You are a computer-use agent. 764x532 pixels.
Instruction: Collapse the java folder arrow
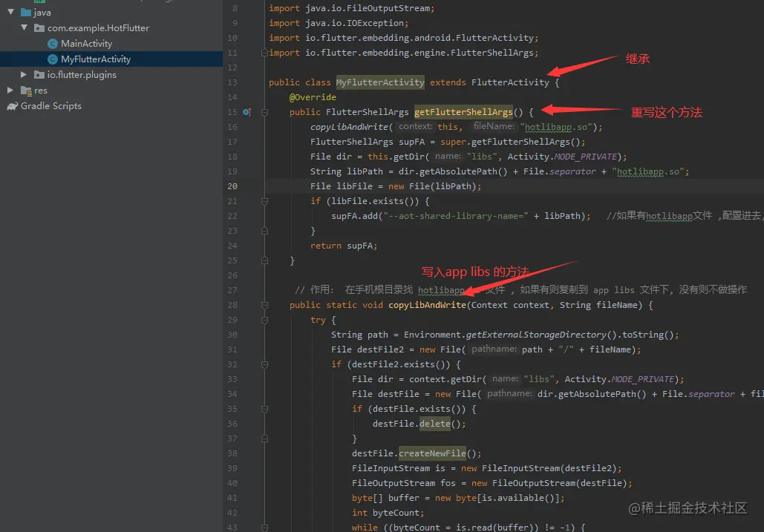pos(10,12)
